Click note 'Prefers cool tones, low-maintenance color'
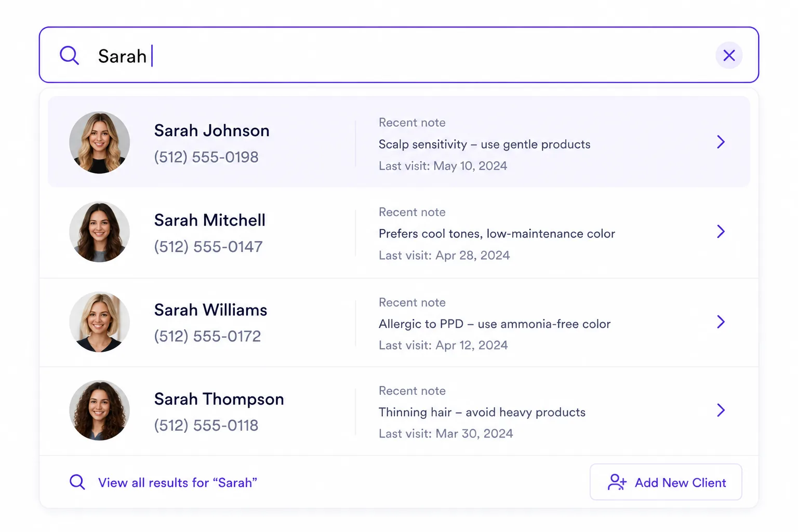The height and width of the screenshot is (532, 798). (x=497, y=234)
